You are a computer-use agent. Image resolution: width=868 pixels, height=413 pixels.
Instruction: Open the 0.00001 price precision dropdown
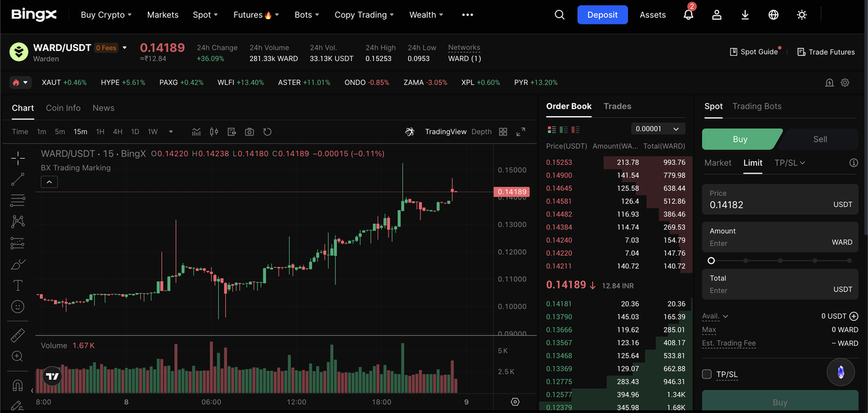pyautogui.click(x=658, y=129)
